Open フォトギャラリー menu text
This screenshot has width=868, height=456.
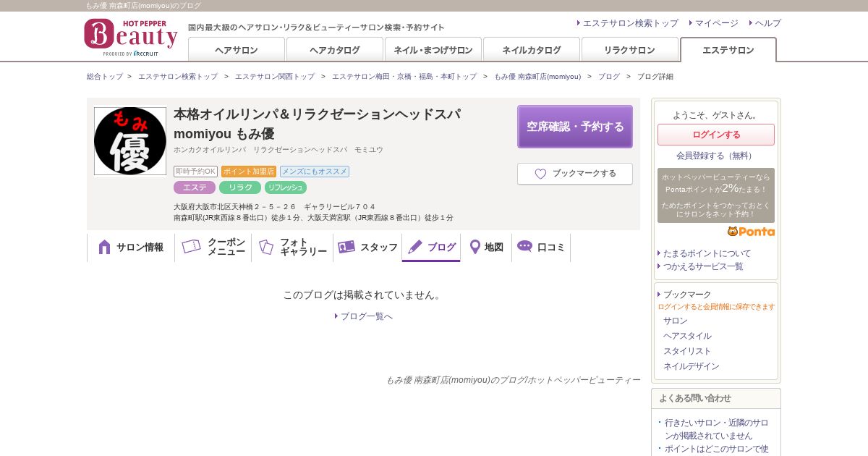304,247
